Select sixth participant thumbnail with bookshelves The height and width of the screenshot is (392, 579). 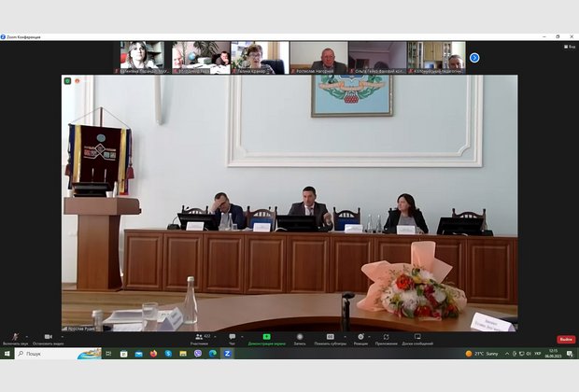(x=436, y=58)
